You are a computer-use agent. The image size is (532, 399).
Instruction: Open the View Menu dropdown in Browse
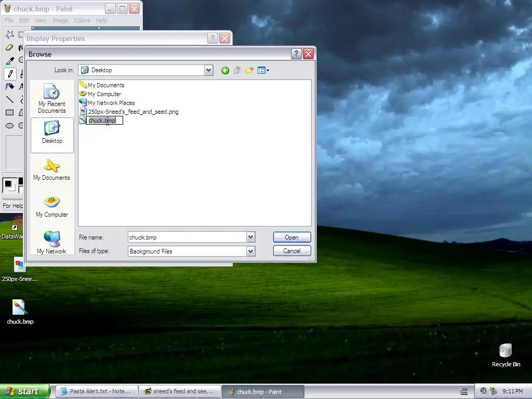click(263, 70)
